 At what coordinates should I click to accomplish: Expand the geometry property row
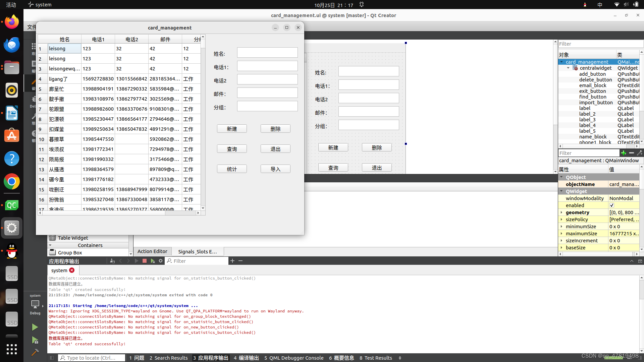(x=561, y=212)
